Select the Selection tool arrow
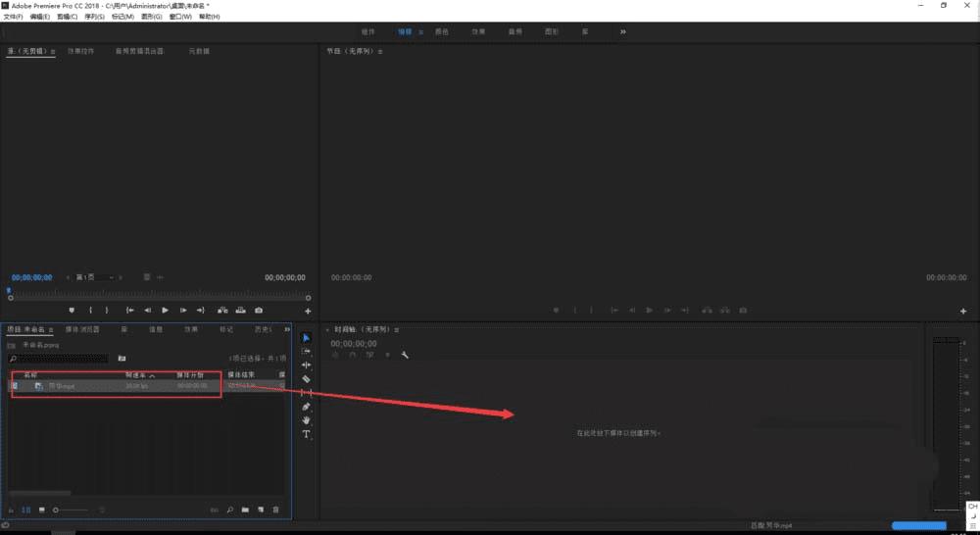Viewport: 980px width, 535px height. click(x=306, y=338)
